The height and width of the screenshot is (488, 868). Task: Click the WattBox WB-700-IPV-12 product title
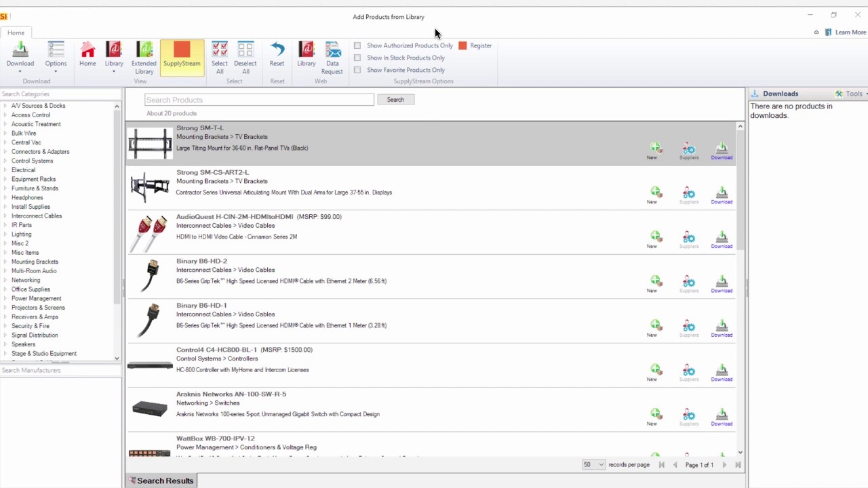[x=216, y=439]
